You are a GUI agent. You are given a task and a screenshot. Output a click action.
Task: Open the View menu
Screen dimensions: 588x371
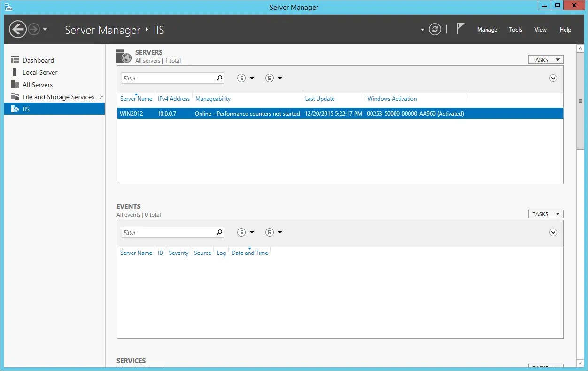pos(541,30)
